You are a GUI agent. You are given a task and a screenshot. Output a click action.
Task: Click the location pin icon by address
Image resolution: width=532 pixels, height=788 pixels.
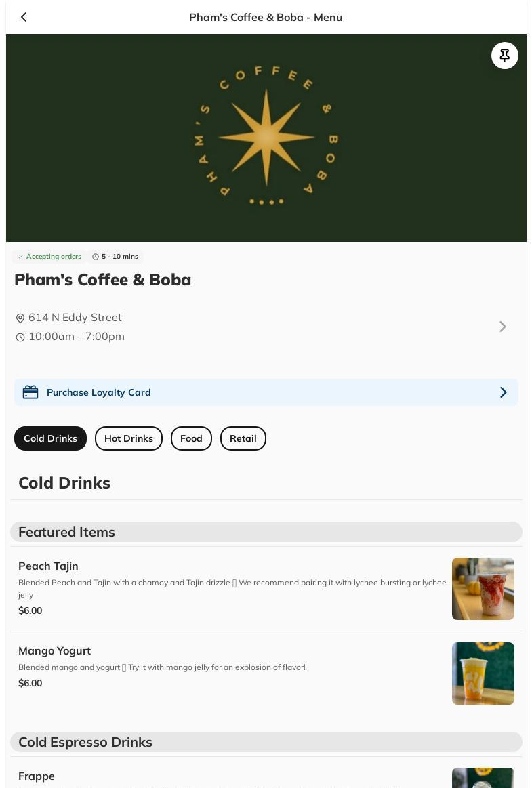pos(20,318)
